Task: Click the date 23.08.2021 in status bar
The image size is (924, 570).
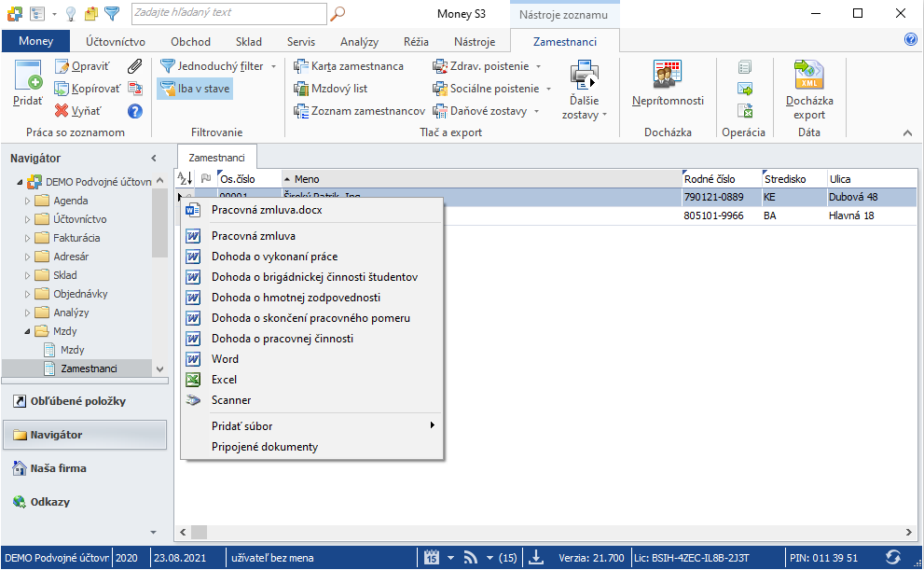Action: click(180, 558)
